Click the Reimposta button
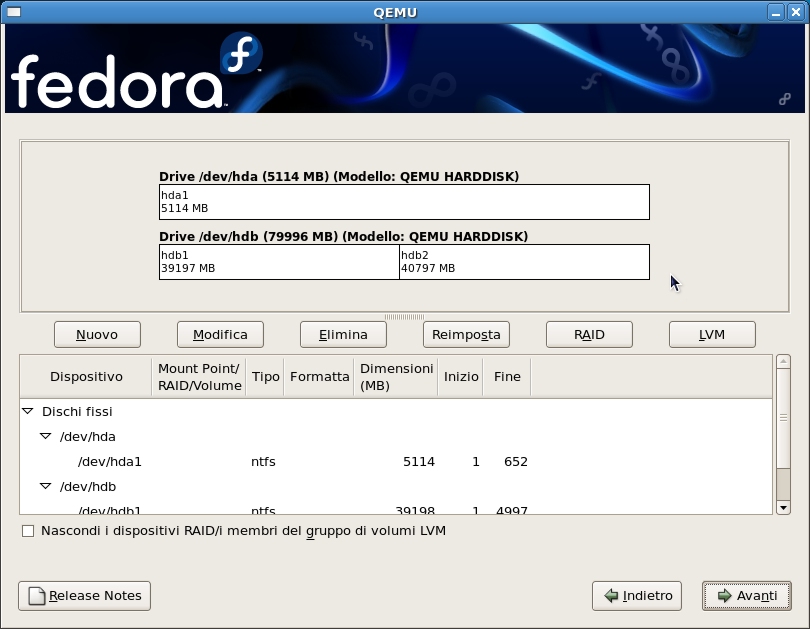Screen dimensions: 810x629 pos(466,335)
